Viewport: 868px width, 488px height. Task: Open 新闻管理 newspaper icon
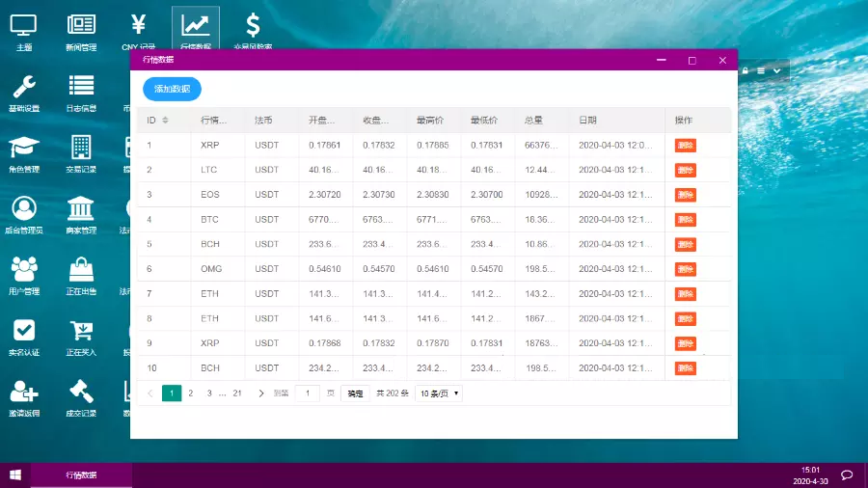81,28
